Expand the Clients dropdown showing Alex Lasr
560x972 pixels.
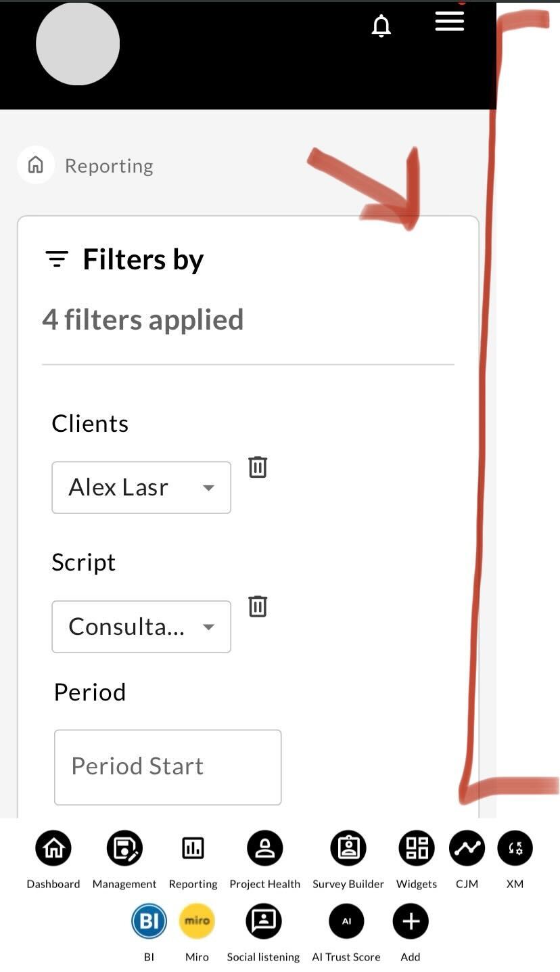[x=141, y=487]
